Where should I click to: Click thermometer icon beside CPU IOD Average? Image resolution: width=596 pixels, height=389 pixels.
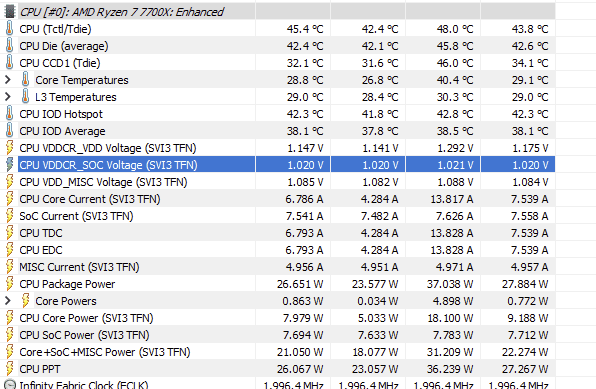pyautogui.click(x=10, y=131)
